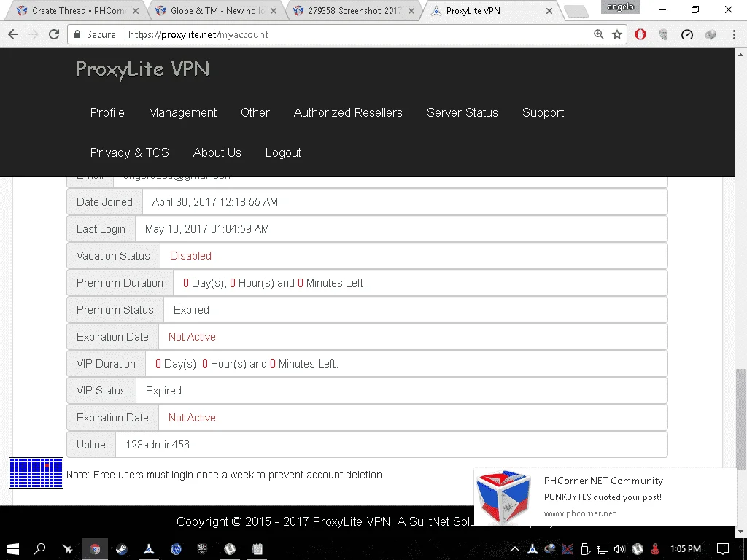Open the Windows Start menu
This screenshot has width=747, height=560.
[x=13, y=549]
